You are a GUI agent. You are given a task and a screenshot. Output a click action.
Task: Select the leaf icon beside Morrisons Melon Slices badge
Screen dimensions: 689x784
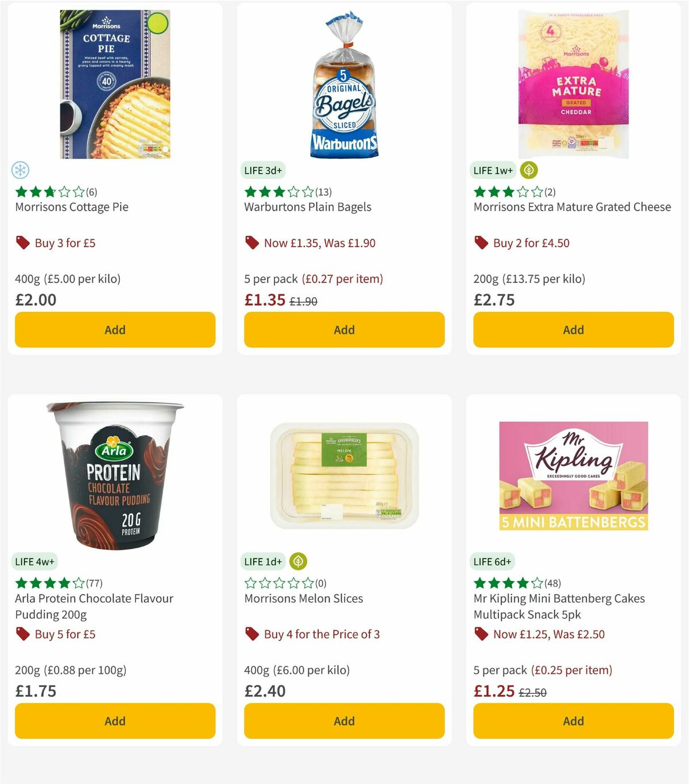click(x=298, y=561)
